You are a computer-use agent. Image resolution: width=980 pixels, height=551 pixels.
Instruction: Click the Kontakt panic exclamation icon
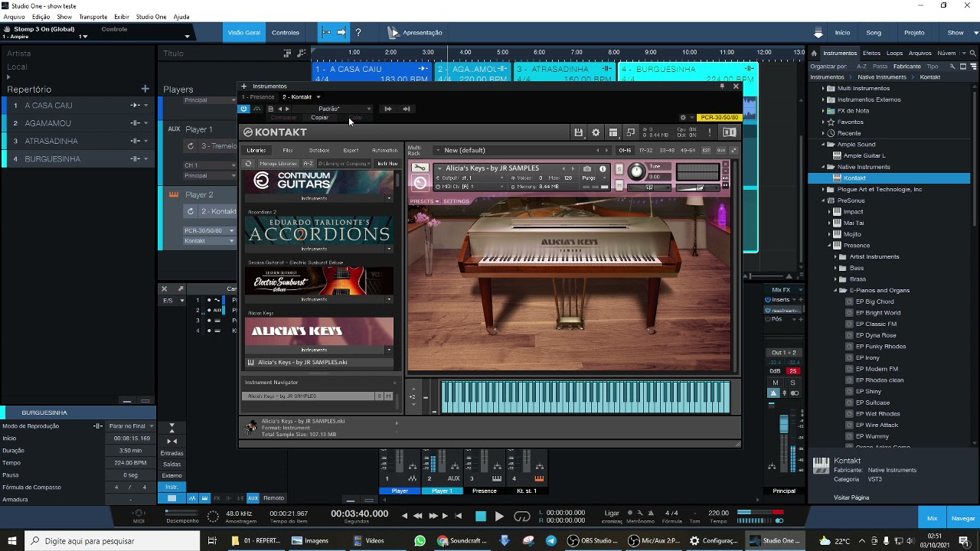point(709,132)
